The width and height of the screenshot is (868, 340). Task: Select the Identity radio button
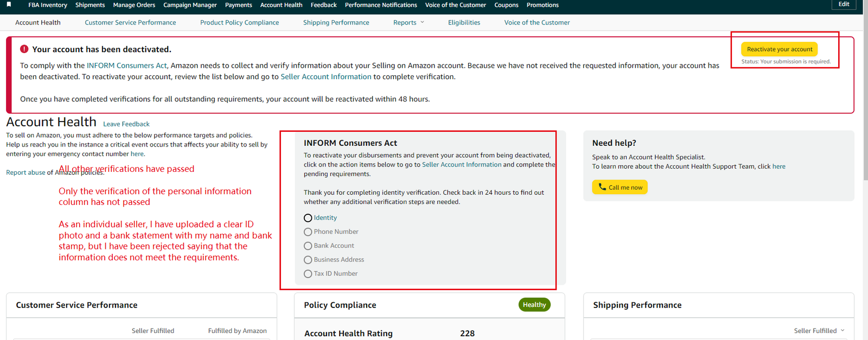308,218
